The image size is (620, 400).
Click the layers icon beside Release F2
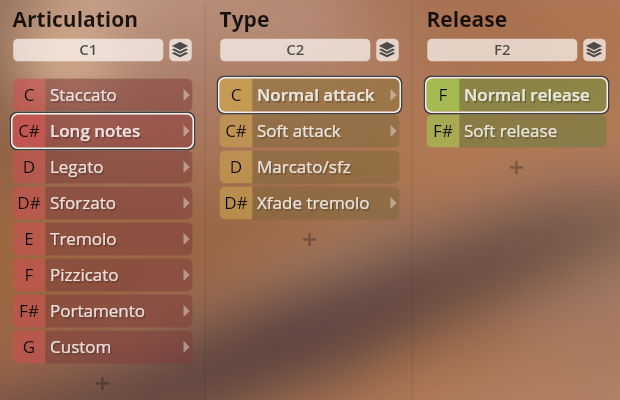[594, 50]
